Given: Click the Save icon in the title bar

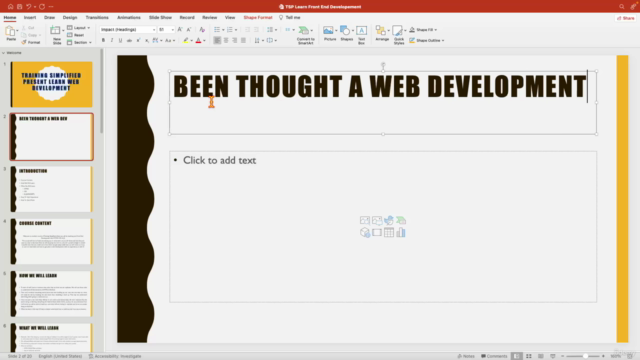Looking at the screenshot, I should pyautogui.click(x=19, y=7).
